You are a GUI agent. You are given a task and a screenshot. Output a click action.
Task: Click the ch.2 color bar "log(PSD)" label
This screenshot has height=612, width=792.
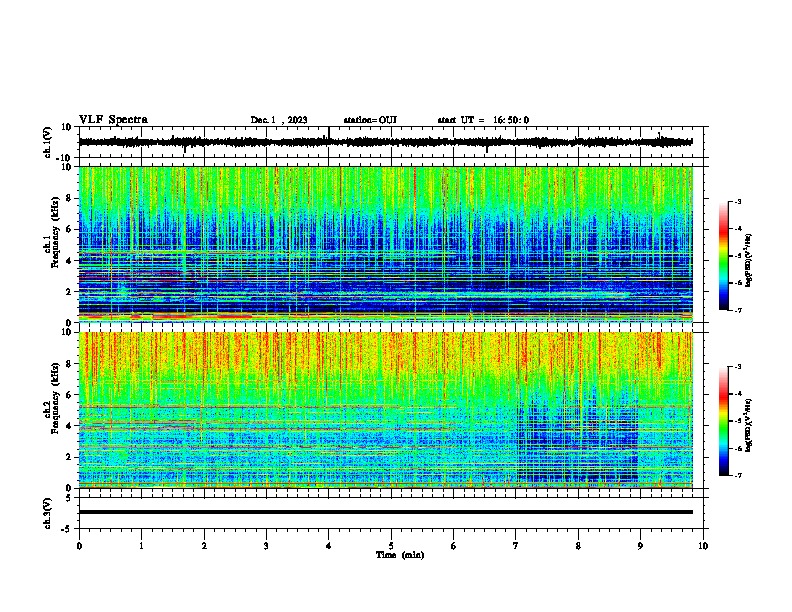(x=748, y=425)
